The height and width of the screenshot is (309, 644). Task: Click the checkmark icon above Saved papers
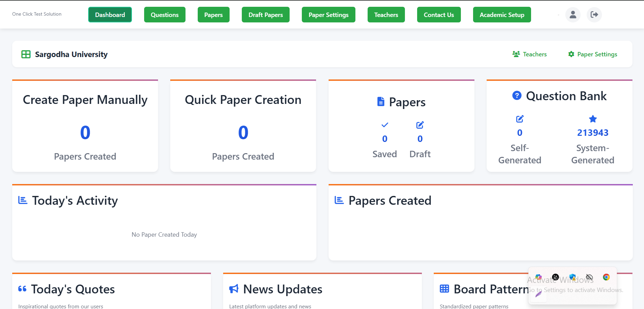pos(385,125)
